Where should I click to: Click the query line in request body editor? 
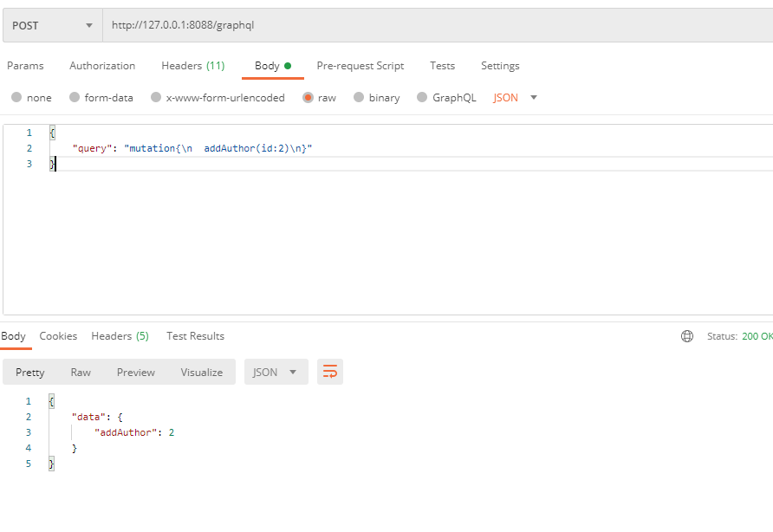tap(192, 148)
